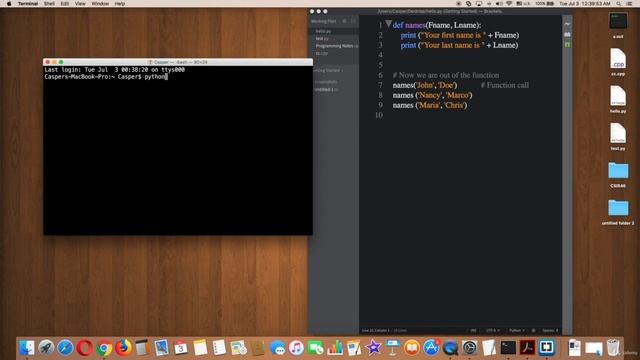
Task: Launch Safari from the Dock
Action: pyautogui.click(x=65, y=348)
